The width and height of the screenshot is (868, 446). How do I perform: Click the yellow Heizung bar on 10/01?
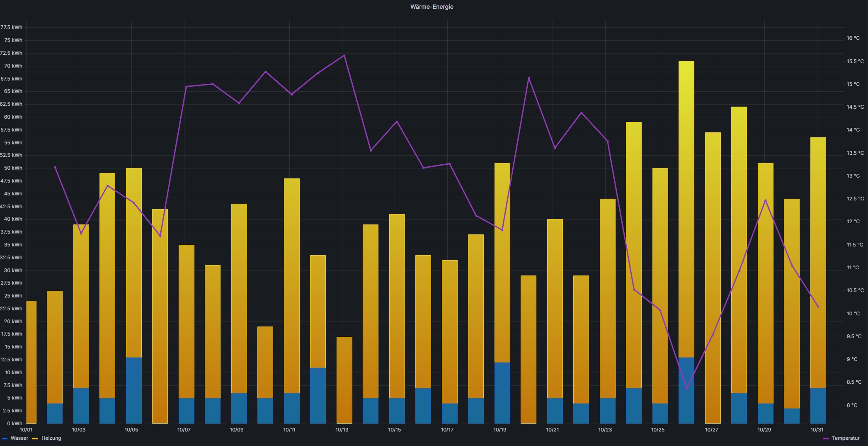point(31,361)
